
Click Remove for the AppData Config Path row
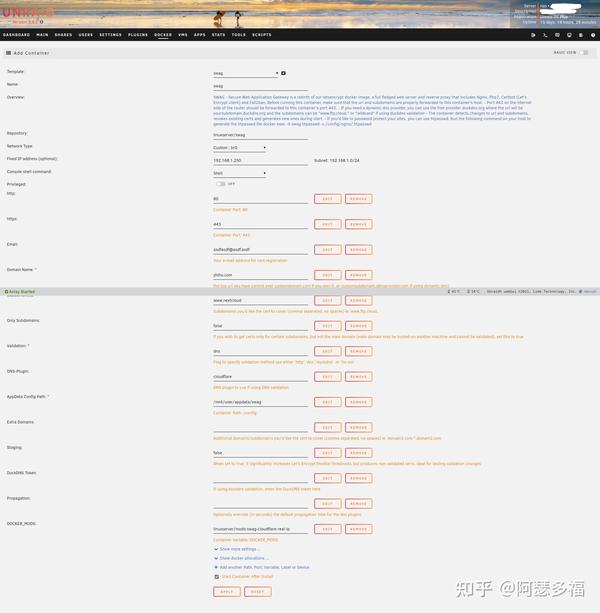click(358, 402)
